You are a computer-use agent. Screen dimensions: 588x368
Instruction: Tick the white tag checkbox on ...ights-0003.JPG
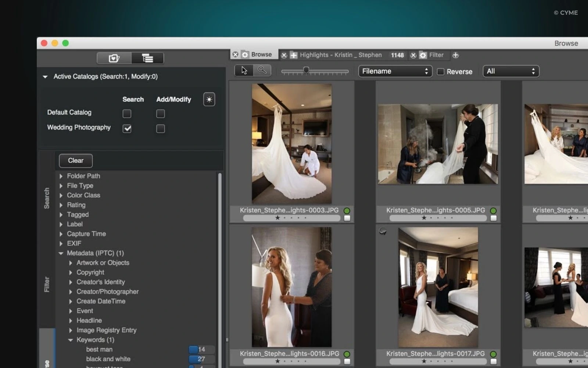[x=347, y=218]
